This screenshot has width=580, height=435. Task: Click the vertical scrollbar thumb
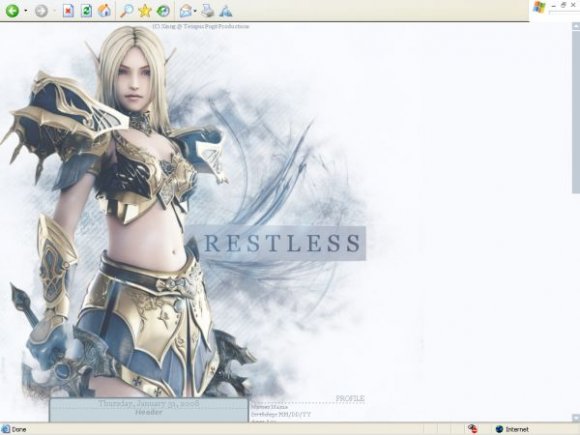pyautogui.click(x=576, y=112)
